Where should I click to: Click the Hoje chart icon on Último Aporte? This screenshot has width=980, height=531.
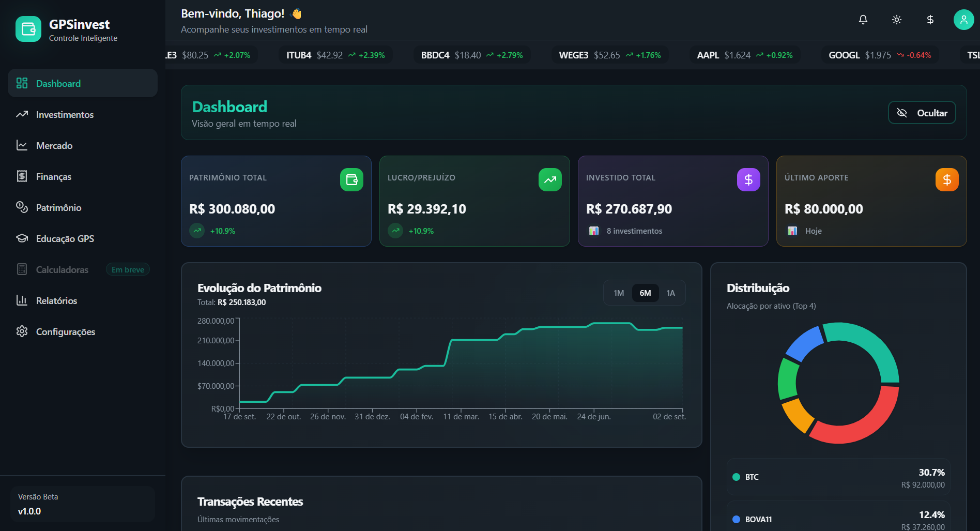(x=792, y=231)
